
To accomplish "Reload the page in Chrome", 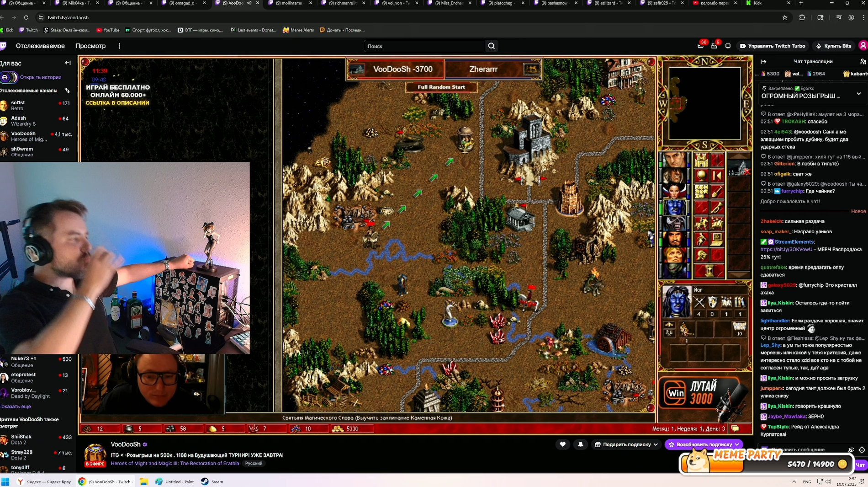I will tap(26, 17).
